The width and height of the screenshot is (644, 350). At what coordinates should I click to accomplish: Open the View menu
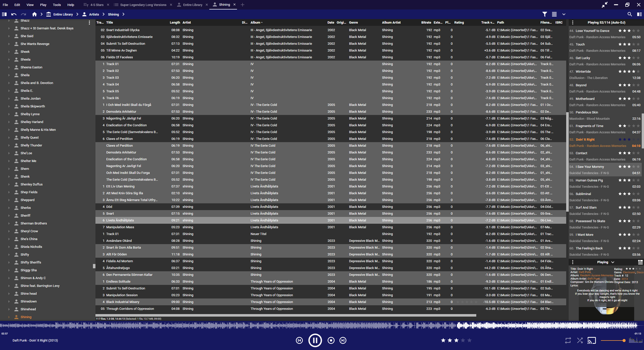30,5
